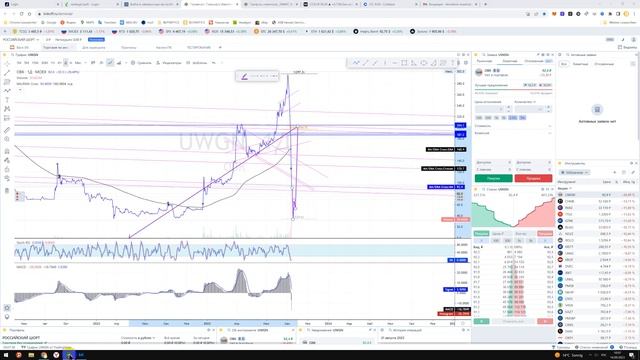640x360 pixels.
Task: Click the settings icon at bottom of left toolbar
Action: coord(7,308)
